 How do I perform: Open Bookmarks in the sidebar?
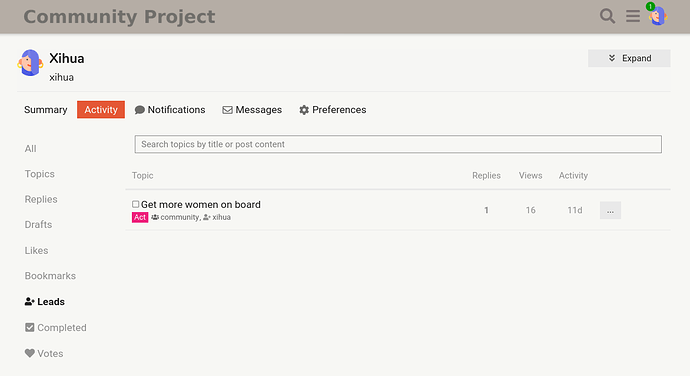pos(50,276)
